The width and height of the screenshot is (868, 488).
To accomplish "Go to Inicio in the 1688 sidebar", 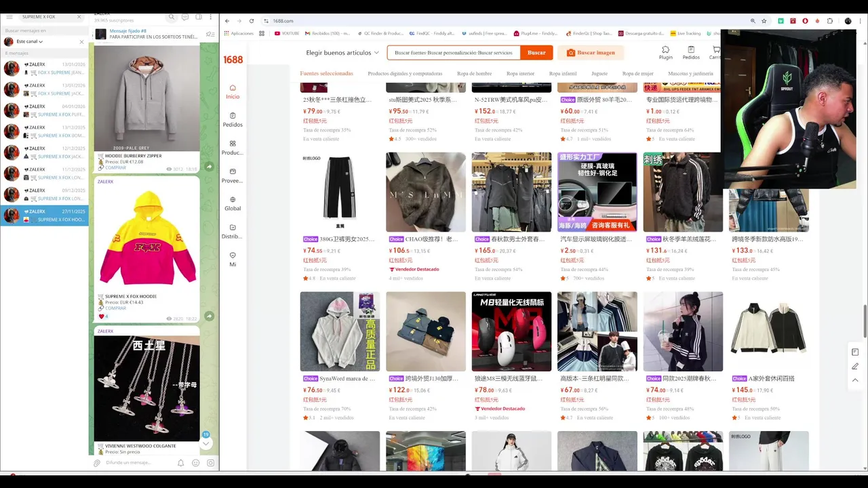I will pos(233,91).
